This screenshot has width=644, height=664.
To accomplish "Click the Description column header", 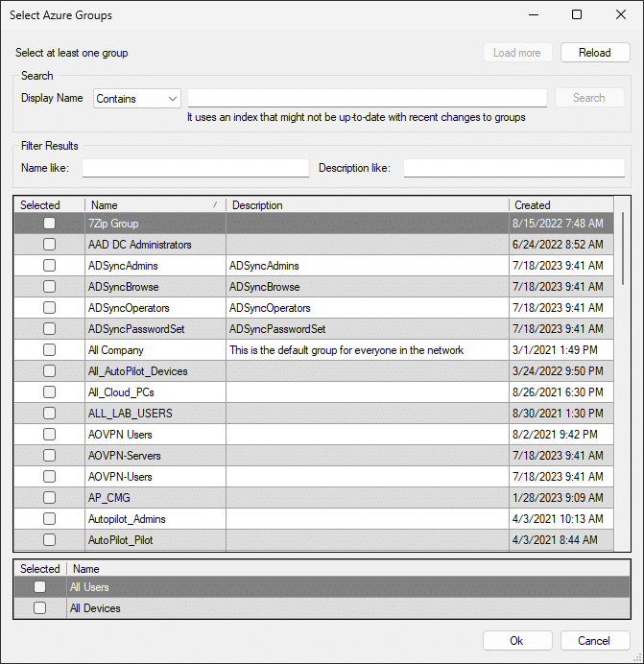I will [x=365, y=205].
